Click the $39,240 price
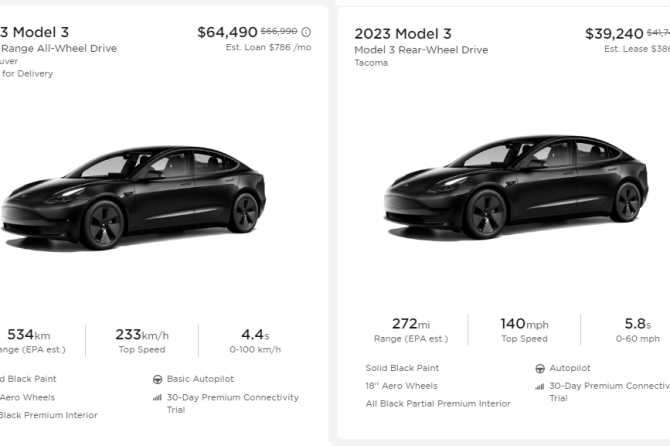Viewport: 670px width, 446px height. coord(614,33)
